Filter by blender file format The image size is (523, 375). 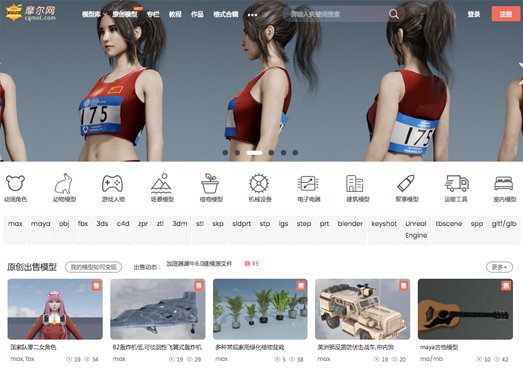click(350, 224)
